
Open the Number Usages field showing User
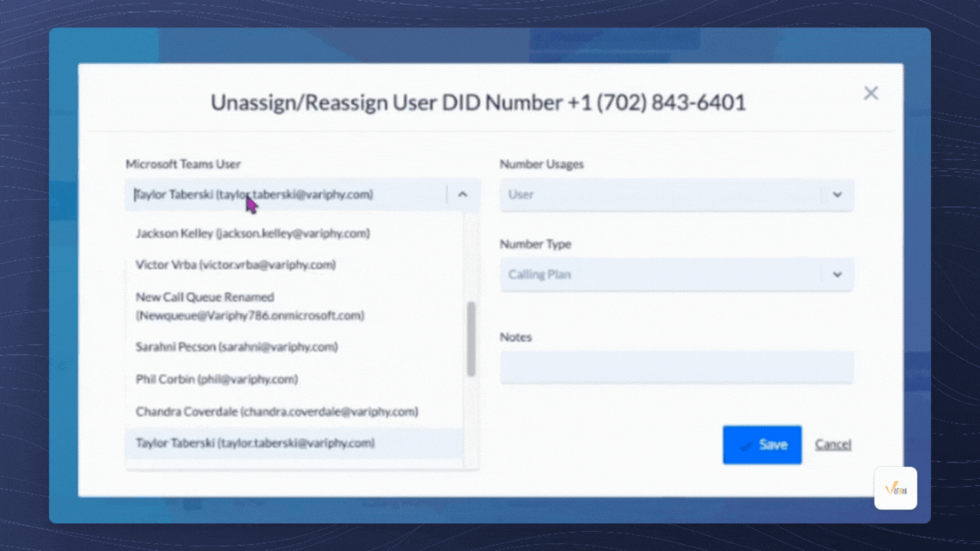pos(658,194)
